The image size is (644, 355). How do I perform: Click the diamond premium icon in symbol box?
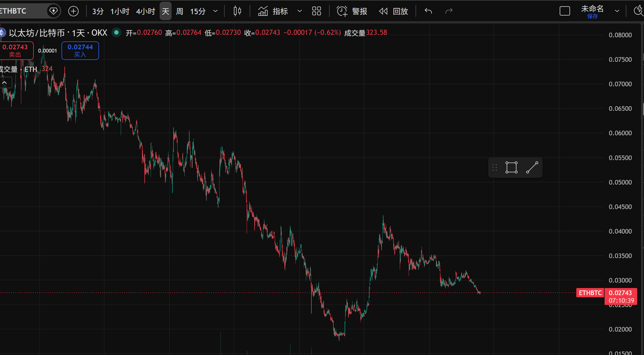(x=53, y=11)
